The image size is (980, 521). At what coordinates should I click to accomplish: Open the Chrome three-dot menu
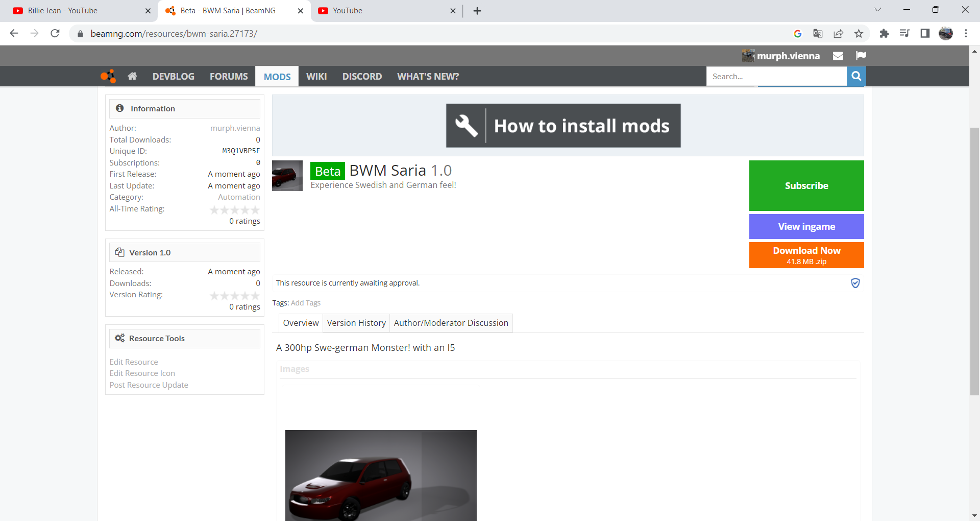pyautogui.click(x=966, y=34)
